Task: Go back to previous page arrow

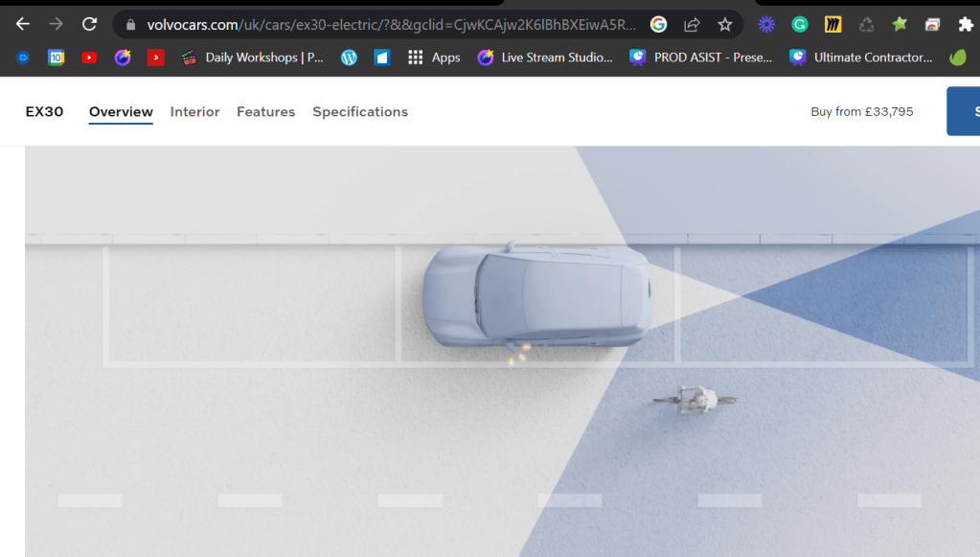Action: click(x=22, y=24)
